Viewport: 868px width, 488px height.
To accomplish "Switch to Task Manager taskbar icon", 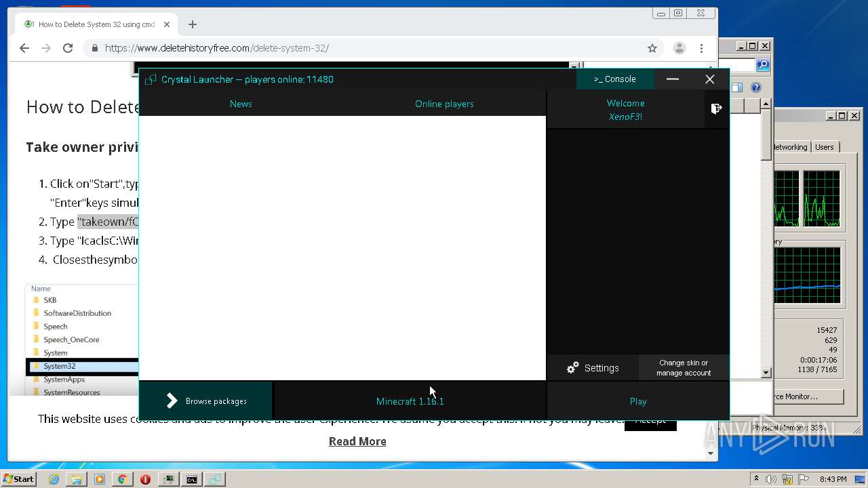I will click(168, 479).
